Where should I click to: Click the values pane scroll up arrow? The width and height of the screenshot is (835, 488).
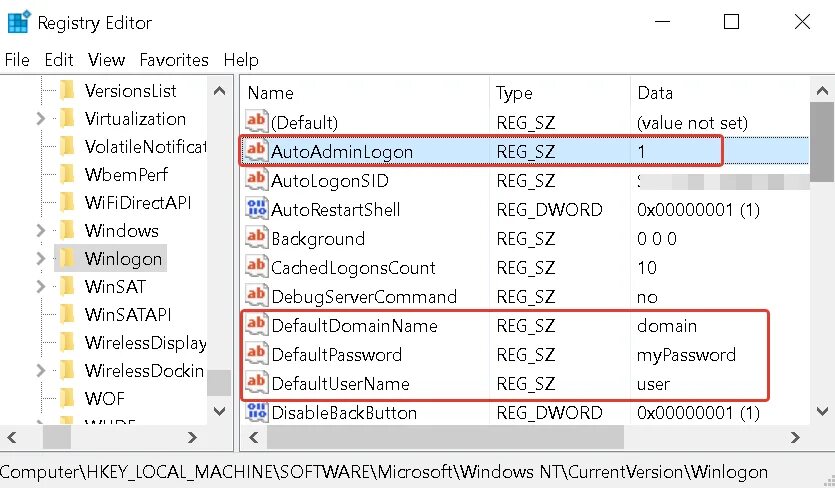click(x=822, y=91)
